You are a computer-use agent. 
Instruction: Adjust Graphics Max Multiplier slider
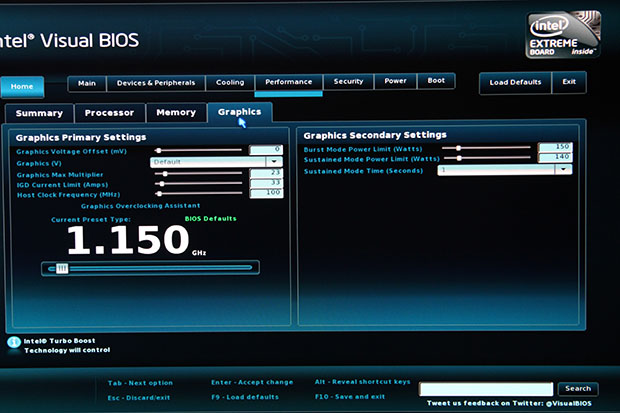pos(198,174)
